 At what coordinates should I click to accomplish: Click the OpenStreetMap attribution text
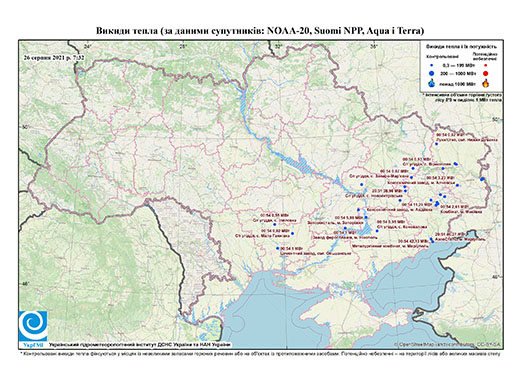(447, 344)
